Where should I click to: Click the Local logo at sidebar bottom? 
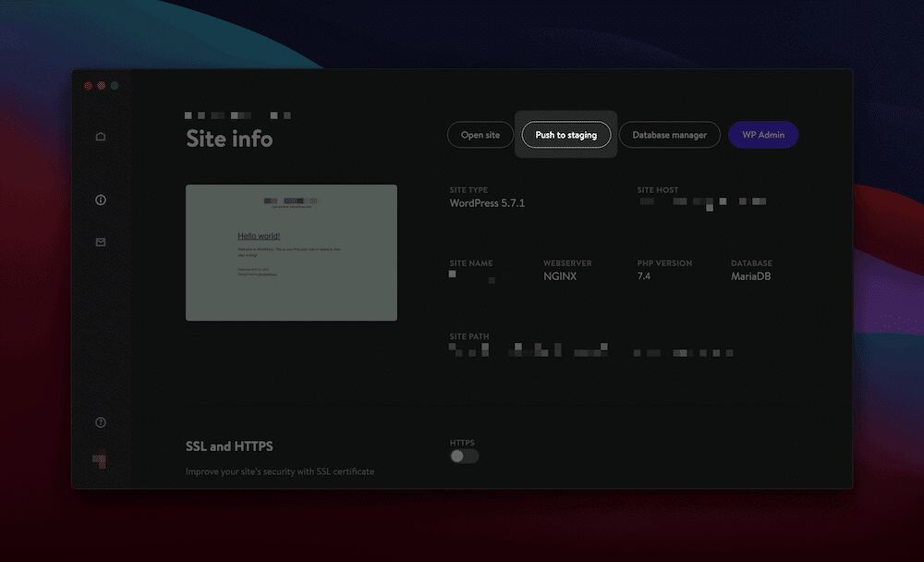tap(101, 458)
